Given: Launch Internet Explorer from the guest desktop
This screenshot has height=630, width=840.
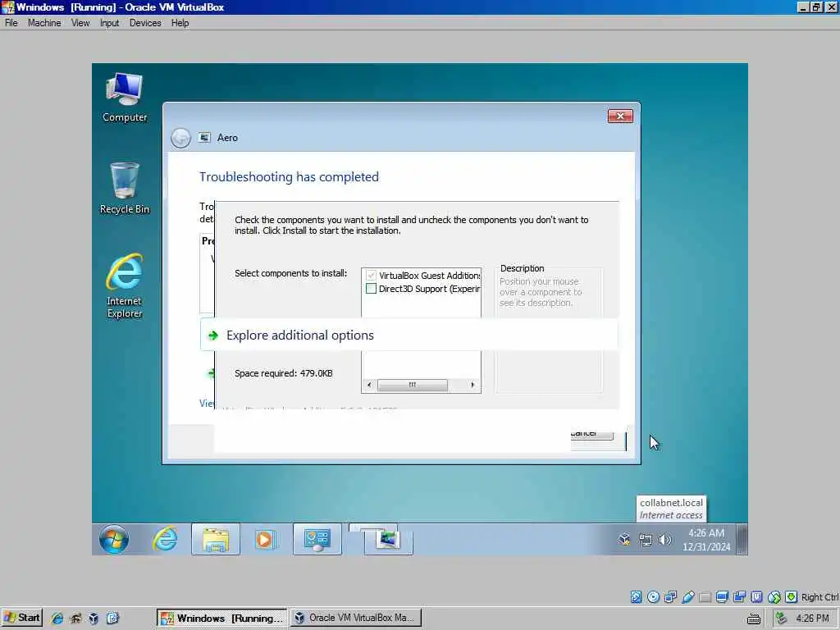Looking at the screenshot, I should (x=125, y=286).
